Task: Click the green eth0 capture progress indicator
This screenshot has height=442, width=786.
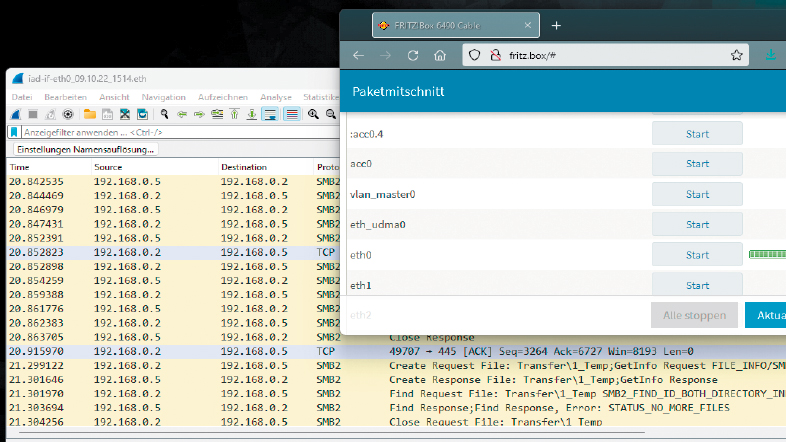Action: coord(767,255)
